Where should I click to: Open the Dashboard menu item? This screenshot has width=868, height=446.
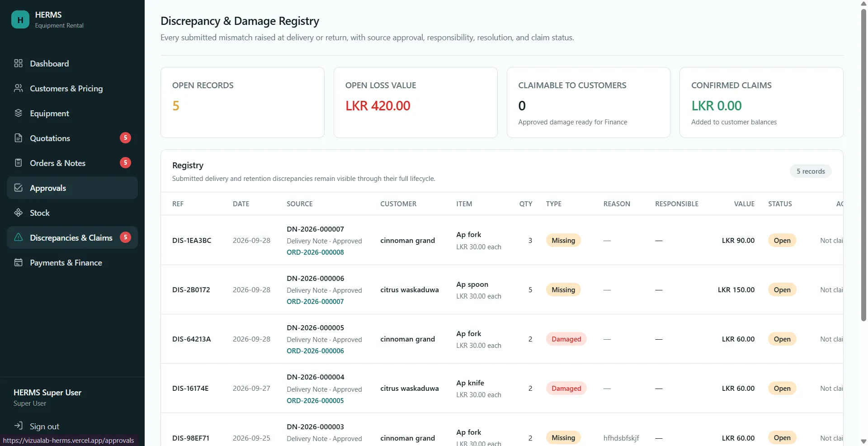(x=72, y=63)
